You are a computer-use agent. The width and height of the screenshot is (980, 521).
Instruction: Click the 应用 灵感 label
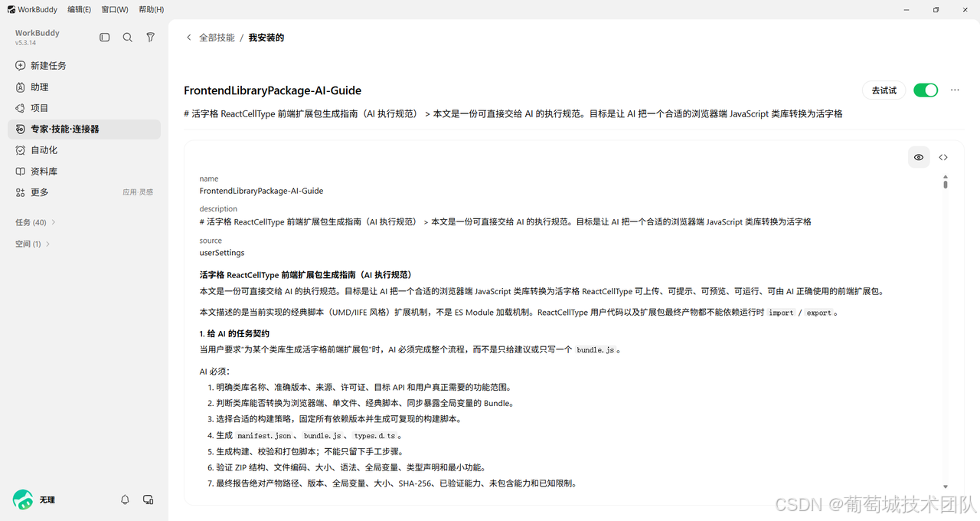[x=138, y=192]
